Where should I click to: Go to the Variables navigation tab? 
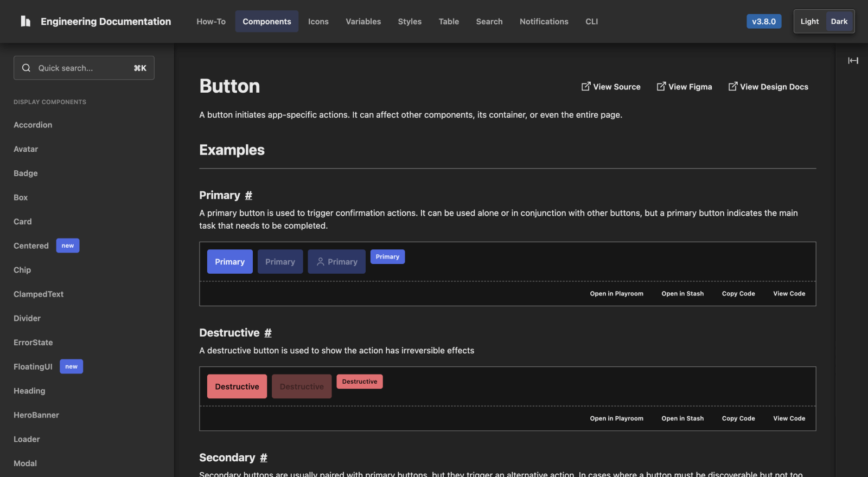(x=363, y=22)
